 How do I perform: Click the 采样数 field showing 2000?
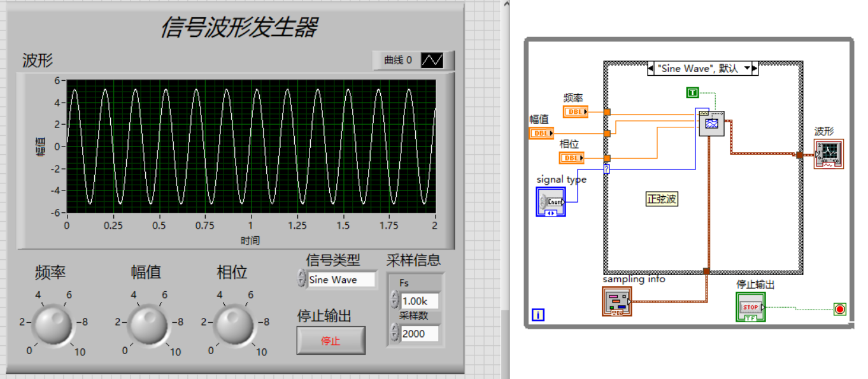click(420, 333)
